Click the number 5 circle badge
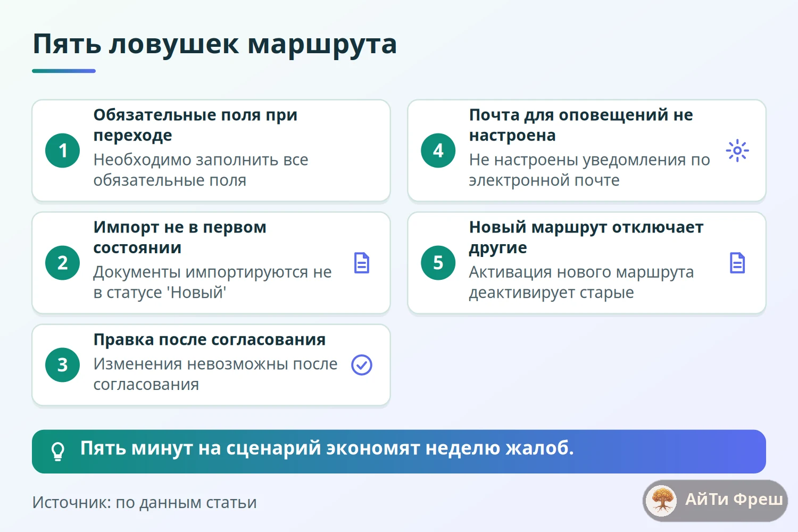 [438, 263]
